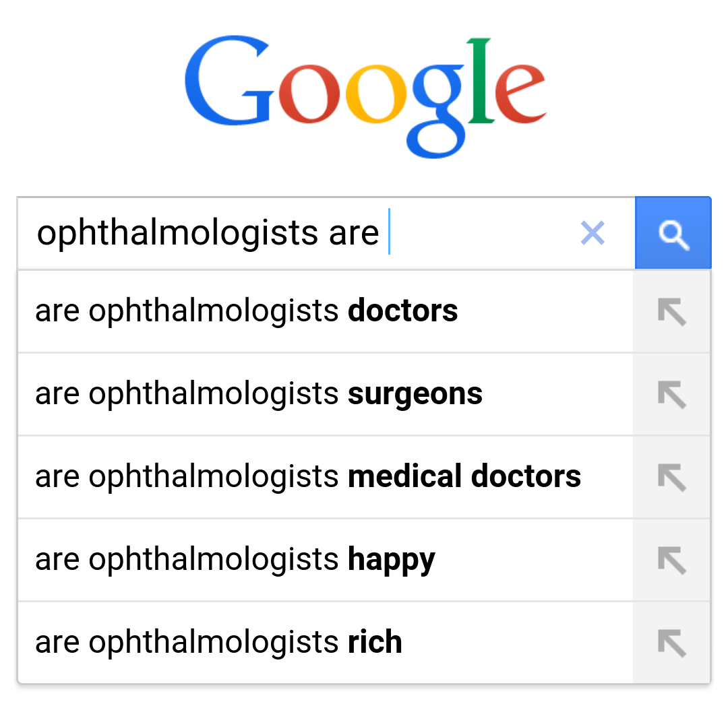Click the bold word "rich" in last suggestion

point(375,643)
